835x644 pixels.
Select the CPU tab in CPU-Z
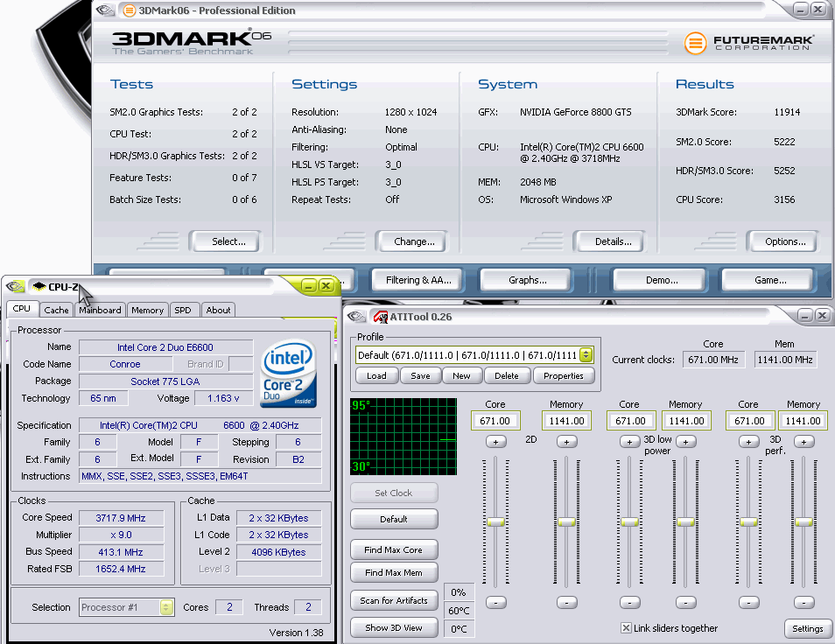coord(22,309)
